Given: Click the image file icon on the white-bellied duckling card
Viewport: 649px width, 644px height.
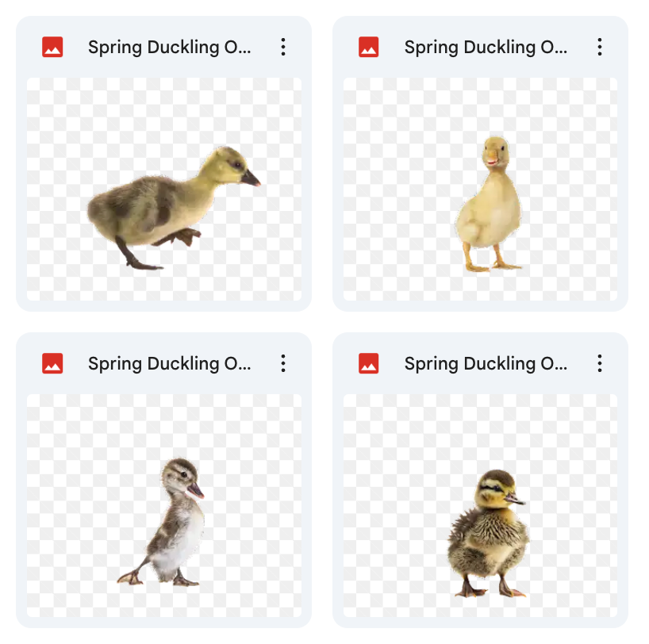Looking at the screenshot, I should tap(52, 363).
